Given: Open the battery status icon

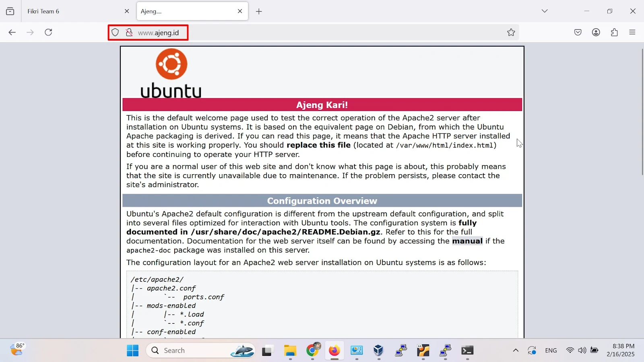Looking at the screenshot, I should tap(594, 350).
